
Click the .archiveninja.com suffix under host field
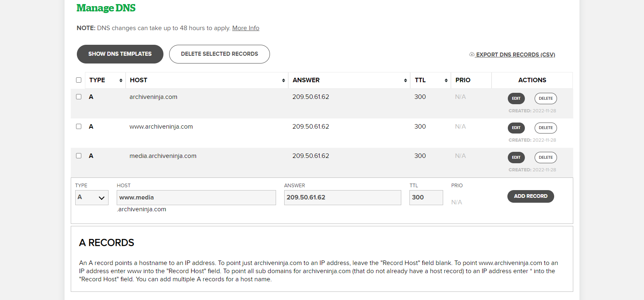[141, 209]
